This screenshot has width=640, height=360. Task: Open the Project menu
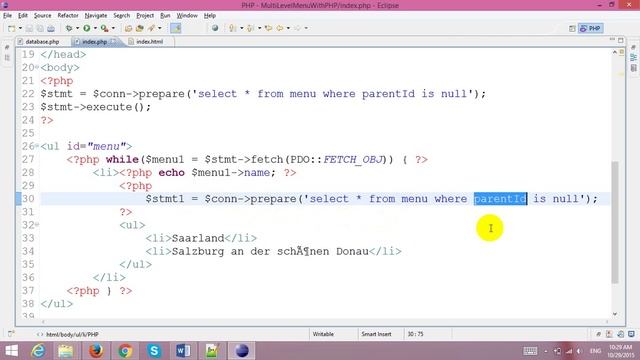coord(145,16)
